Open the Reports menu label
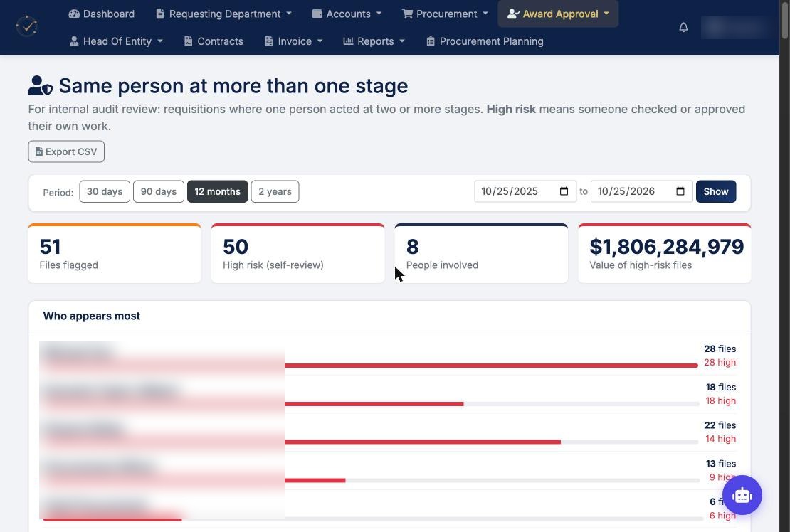This screenshot has width=790, height=532. 375,41
